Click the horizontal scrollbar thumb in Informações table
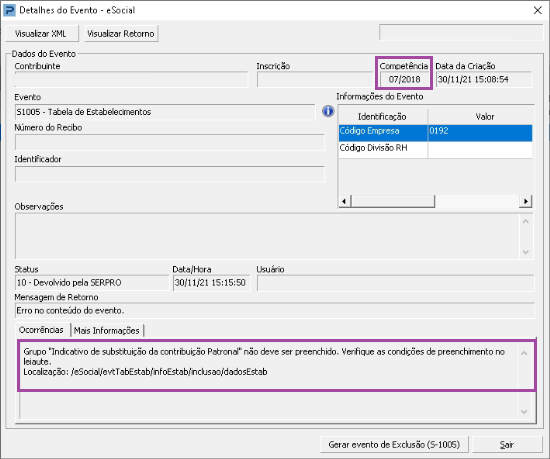The image size is (550, 459). coord(393,201)
